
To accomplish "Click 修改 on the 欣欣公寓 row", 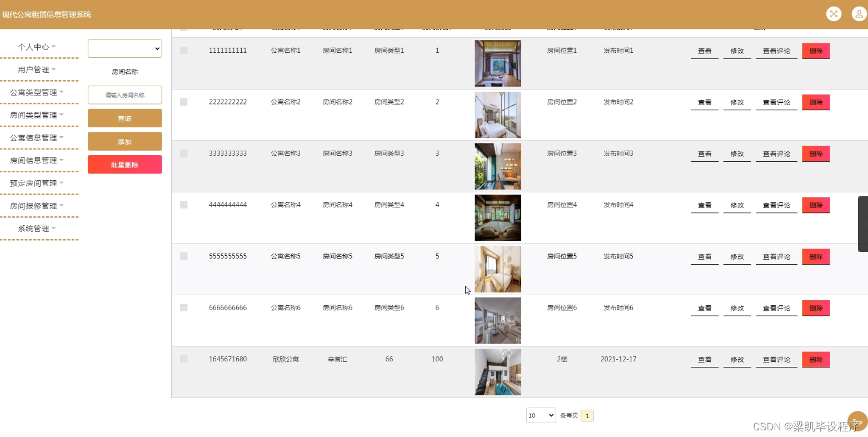I will 737,359.
